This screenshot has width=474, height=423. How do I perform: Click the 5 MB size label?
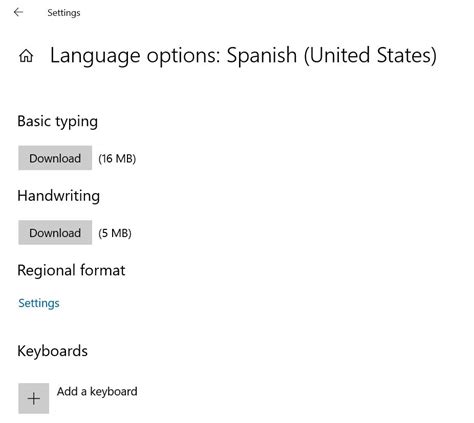pos(115,233)
